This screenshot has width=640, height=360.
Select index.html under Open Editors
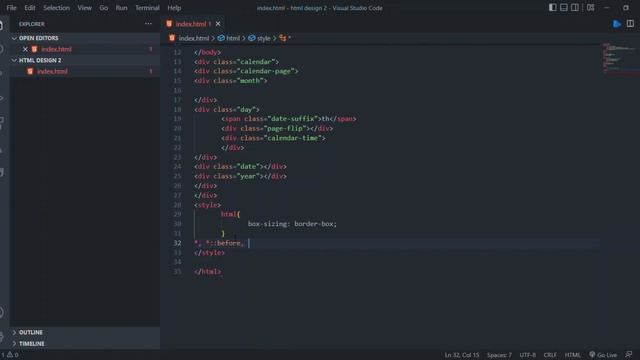[56, 49]
